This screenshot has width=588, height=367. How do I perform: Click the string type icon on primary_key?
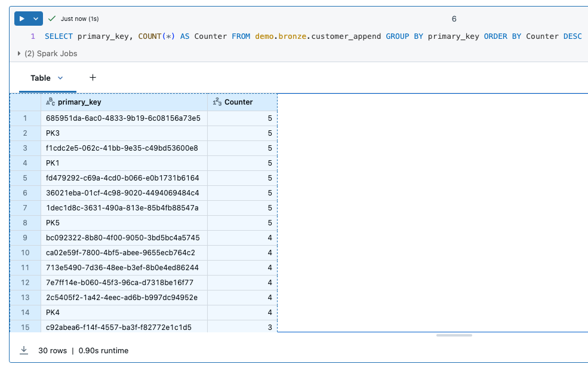click(50, 102)
